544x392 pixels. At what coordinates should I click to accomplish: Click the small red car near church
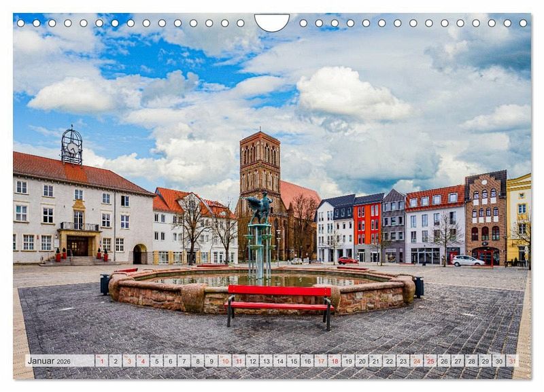347,260
